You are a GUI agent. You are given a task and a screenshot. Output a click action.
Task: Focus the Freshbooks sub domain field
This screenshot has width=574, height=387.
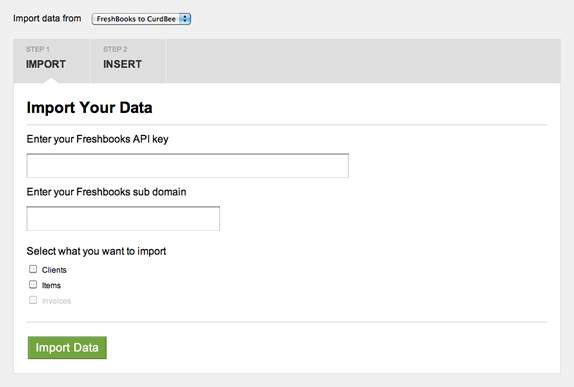tap(123, 219)
